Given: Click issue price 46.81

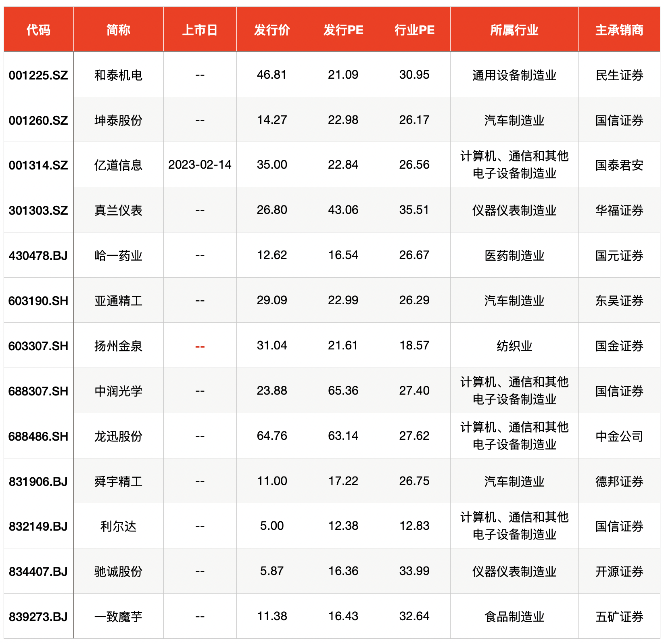Looking at the screenshot, I should (x=272, y=75).
